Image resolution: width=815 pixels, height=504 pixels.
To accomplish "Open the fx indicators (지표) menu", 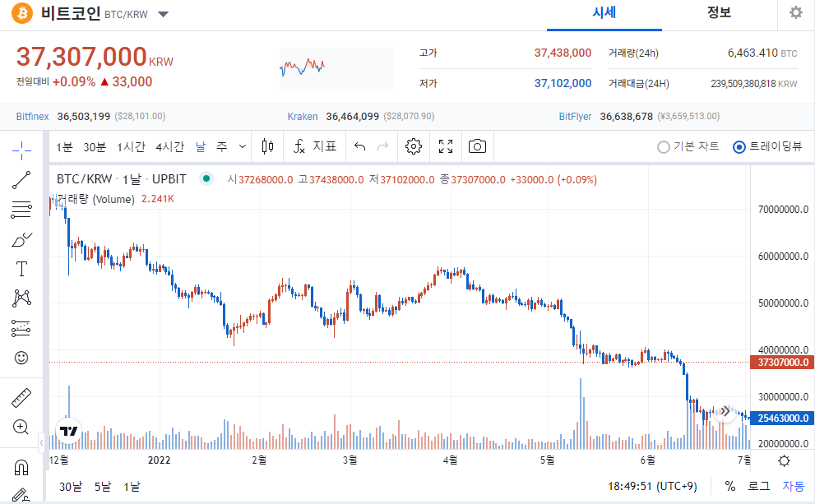I will 314,146.
